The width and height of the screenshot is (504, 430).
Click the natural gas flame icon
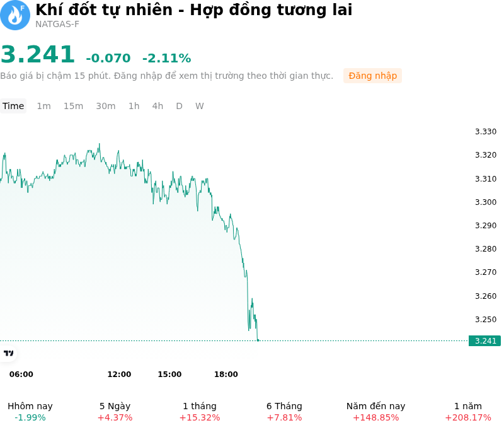pyautogui.click(x=14, y=15)
